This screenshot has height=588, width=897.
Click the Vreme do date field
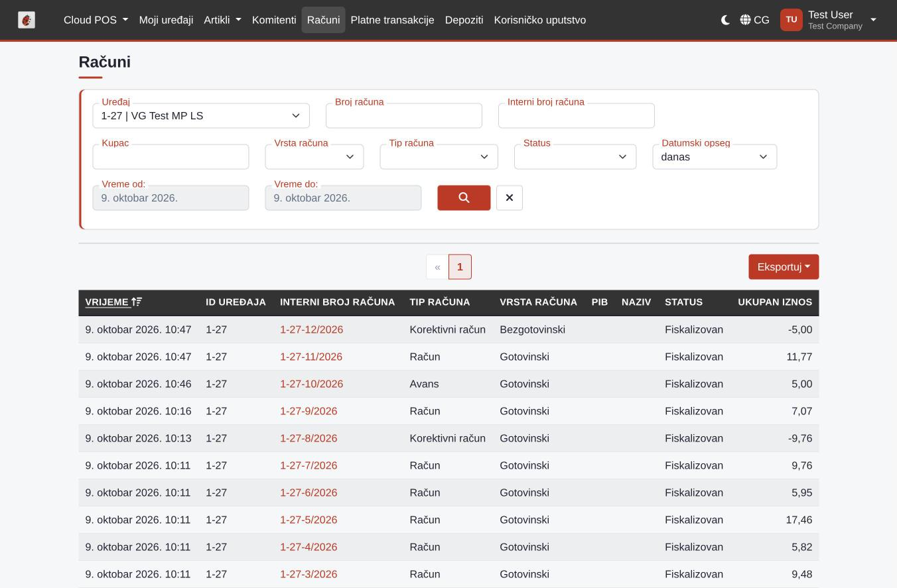343,198
